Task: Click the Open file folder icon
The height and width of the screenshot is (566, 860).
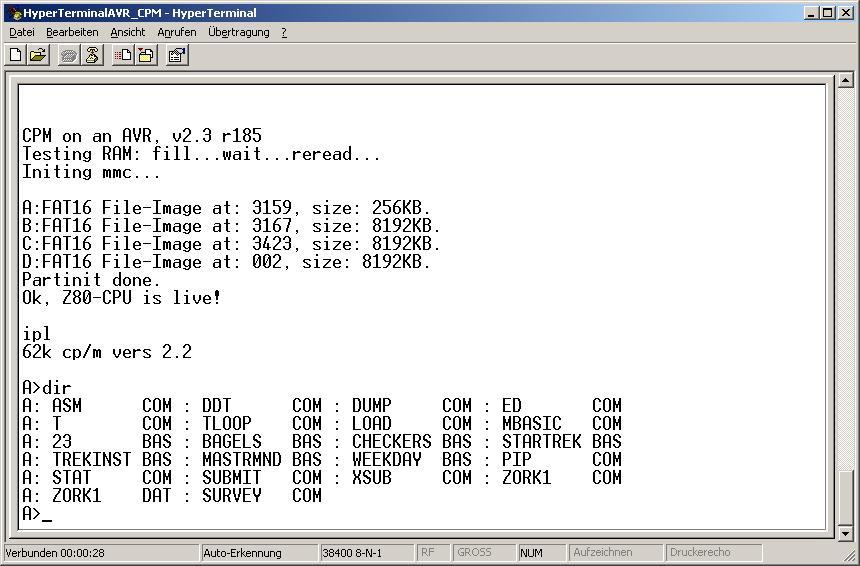Action: coord(38,56)
